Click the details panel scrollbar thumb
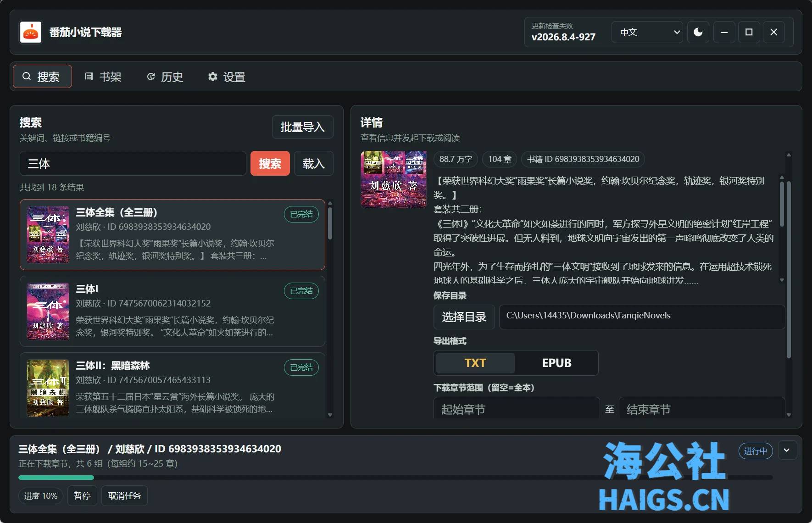 789,270
